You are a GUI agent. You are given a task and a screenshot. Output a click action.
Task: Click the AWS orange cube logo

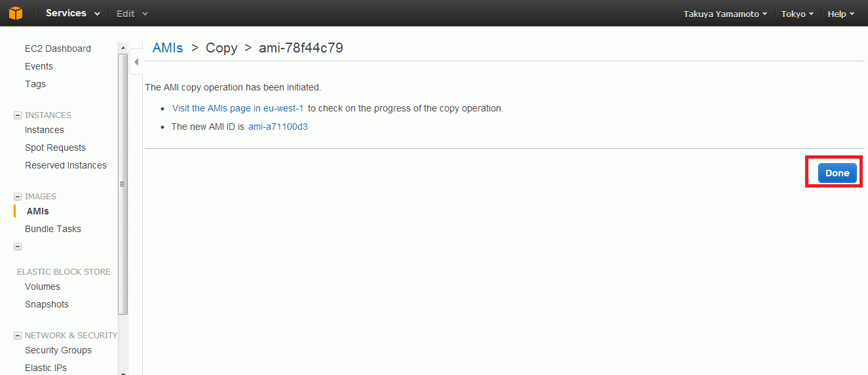(x=16, y=13)
